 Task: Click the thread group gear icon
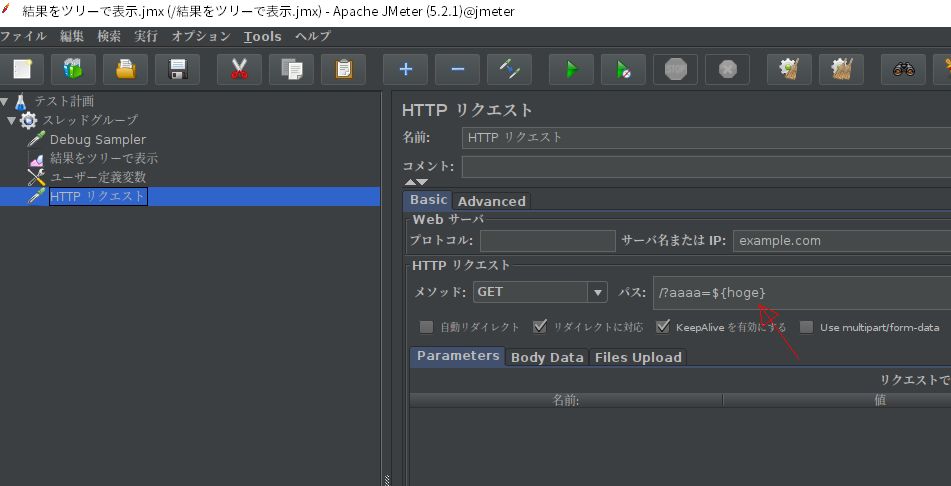click(29, 120)
